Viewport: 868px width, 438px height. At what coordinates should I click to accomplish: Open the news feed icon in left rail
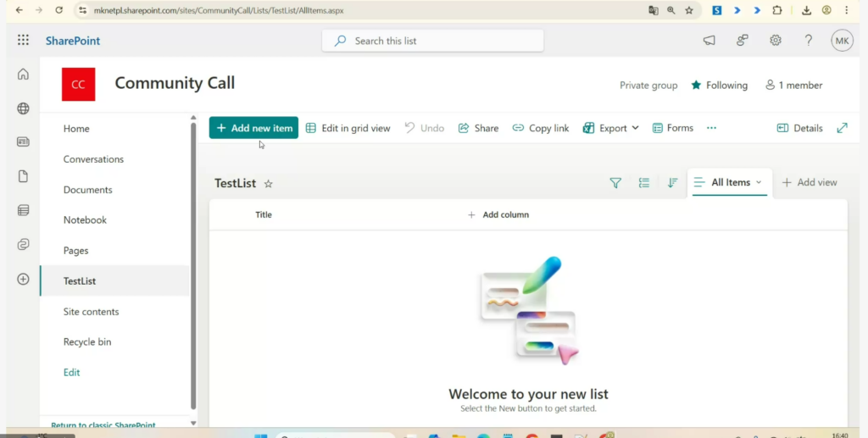[x=23, y=142]
